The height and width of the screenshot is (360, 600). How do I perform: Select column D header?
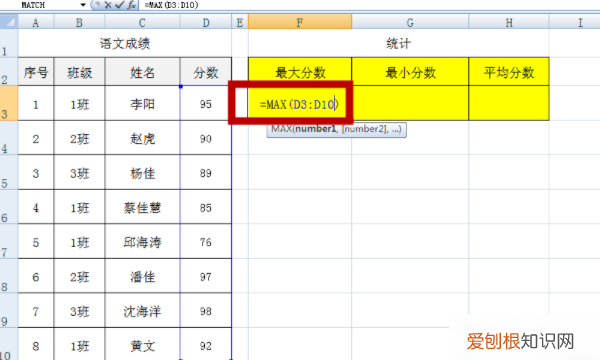click(x=206, y=22)
